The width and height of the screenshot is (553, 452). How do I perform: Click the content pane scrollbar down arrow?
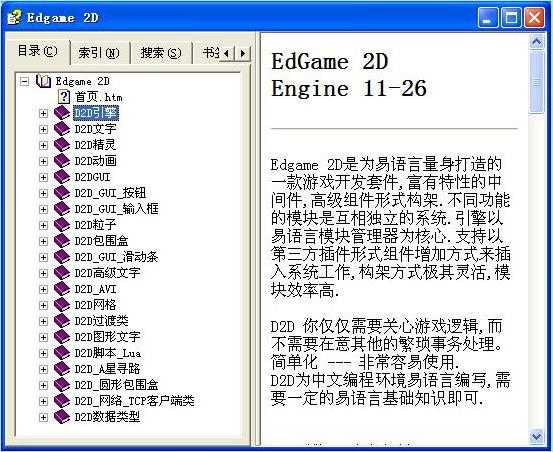pyautogui.click(x=536, y=437)
